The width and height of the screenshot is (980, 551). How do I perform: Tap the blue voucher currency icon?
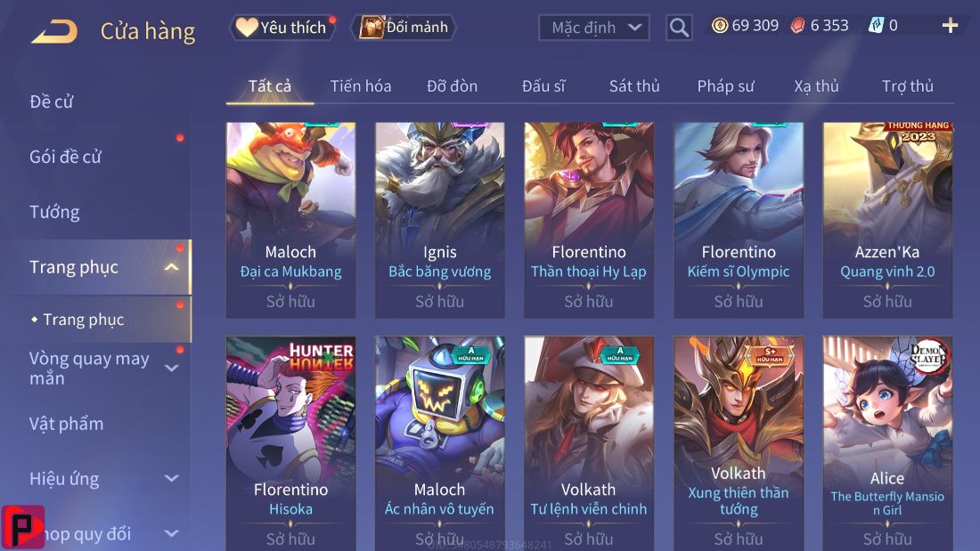click(x=877, y=26)
